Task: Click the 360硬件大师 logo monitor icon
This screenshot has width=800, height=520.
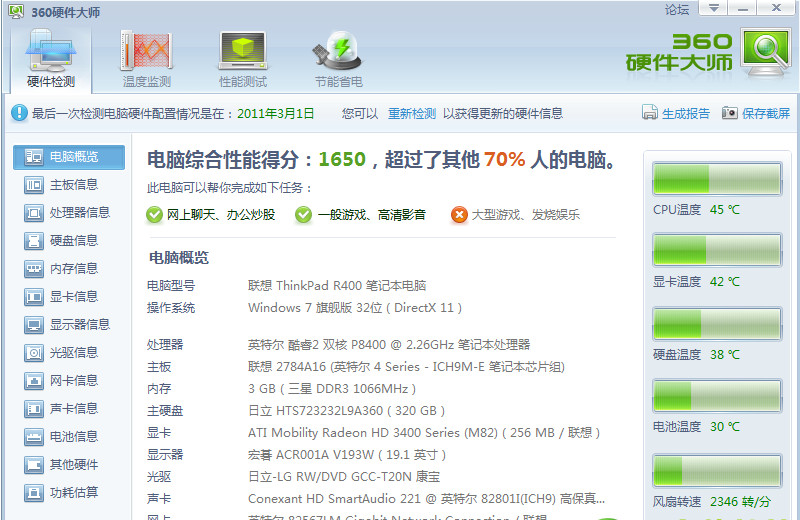Action: [x=766, y=53]
